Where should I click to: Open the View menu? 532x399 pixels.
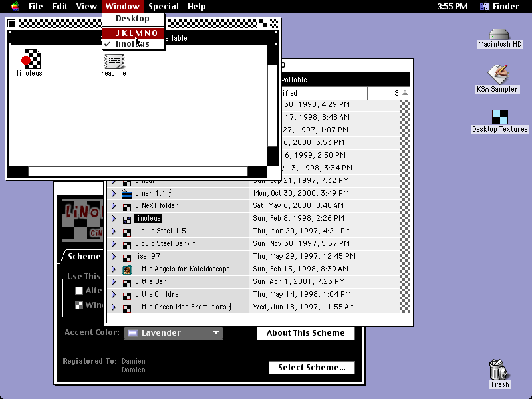click(x=86, y=7)
